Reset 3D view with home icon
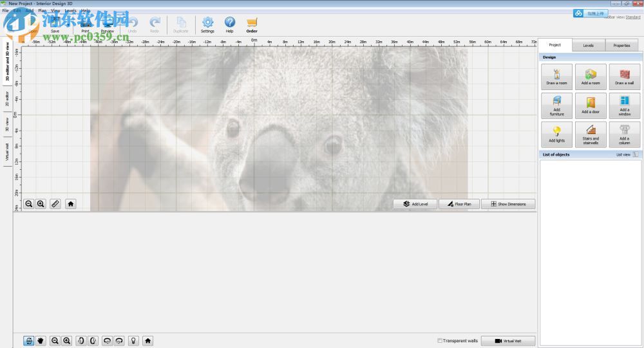 tap(148, 341)
